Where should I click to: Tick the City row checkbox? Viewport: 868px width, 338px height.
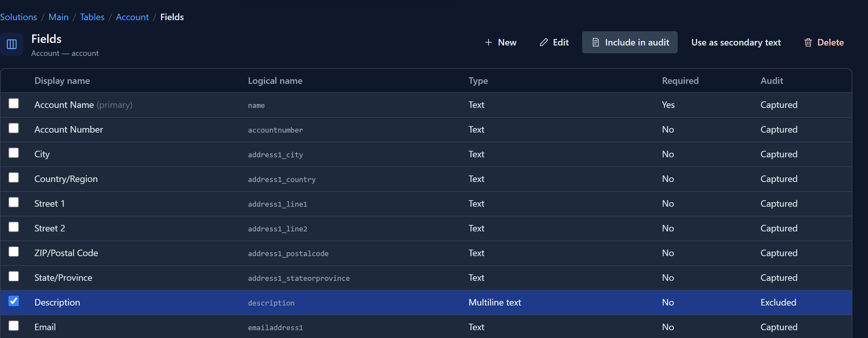(13, 153)
